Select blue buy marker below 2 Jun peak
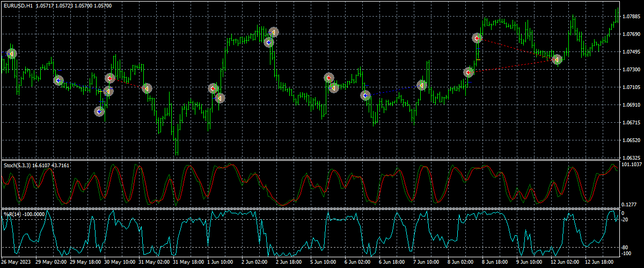This screenshot has height=268, width=644. [x=269, y=42]
